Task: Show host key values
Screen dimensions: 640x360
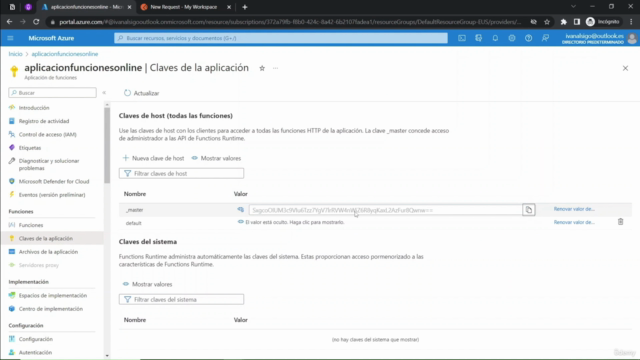Action: coord(216,158)
